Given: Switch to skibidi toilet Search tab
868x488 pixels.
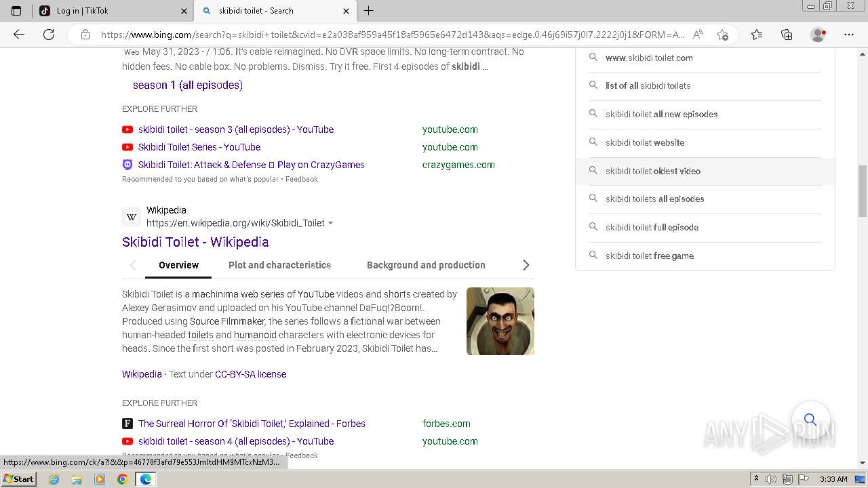Looking at the screenshot, I should point(275,11).
